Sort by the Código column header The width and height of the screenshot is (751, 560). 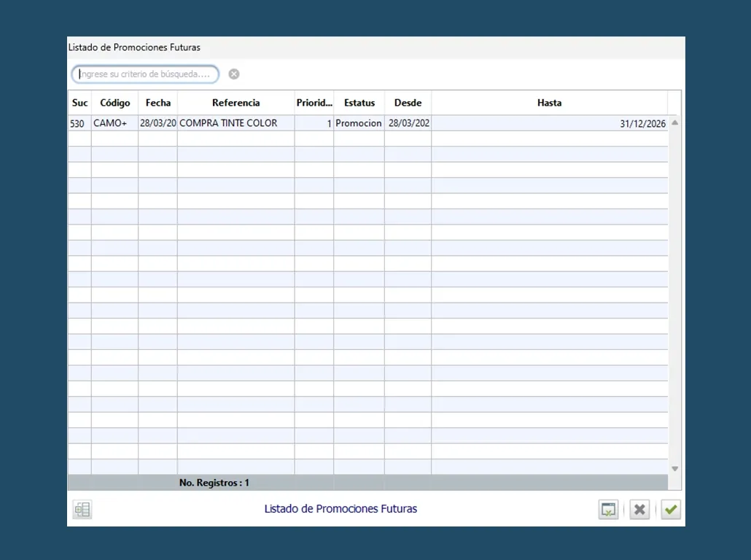tap(114, 103)
